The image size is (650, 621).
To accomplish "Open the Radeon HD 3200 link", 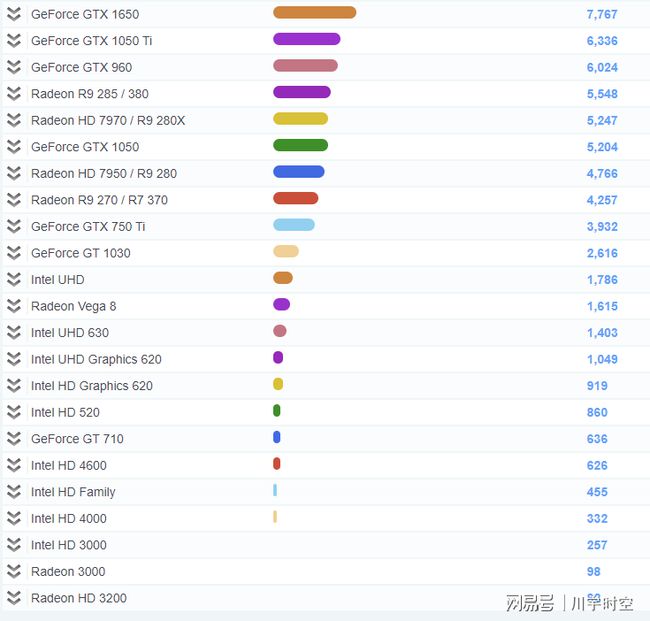I will pyautogui.click(x=79, y=598).
